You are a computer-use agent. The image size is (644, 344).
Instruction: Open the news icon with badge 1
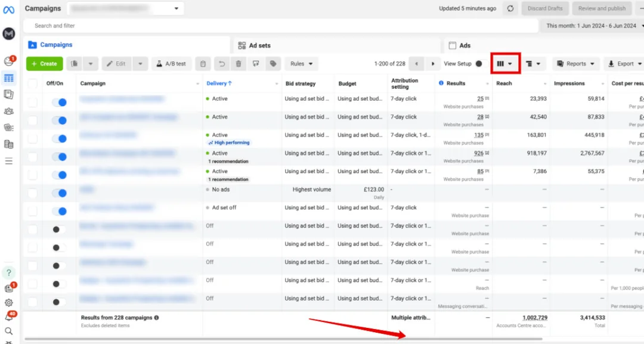click(x=8, y=288)
